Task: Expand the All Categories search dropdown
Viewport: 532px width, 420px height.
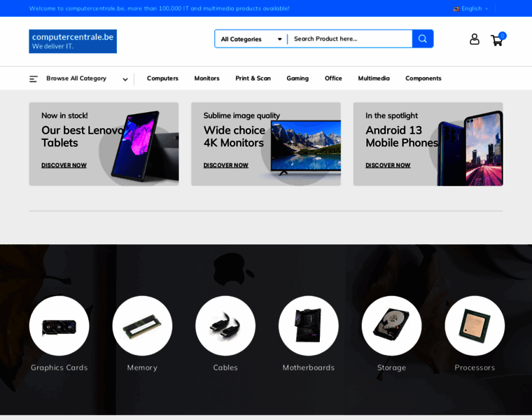Action: pos(251,39)
